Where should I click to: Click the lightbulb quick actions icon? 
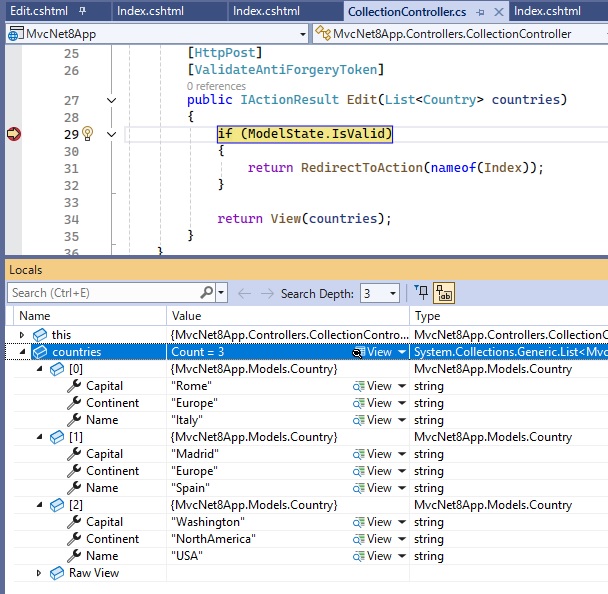[x=88, y=134]
